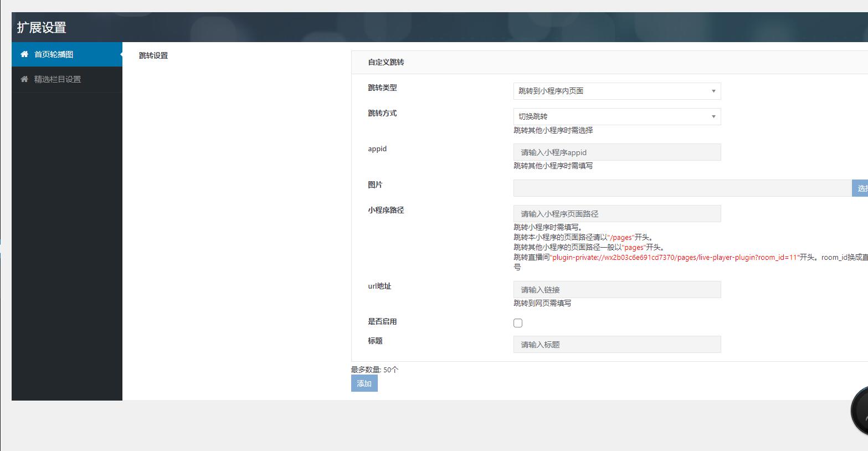
Task: Click the 添加 button to add an entry
Action: click(x=364, y=383)
